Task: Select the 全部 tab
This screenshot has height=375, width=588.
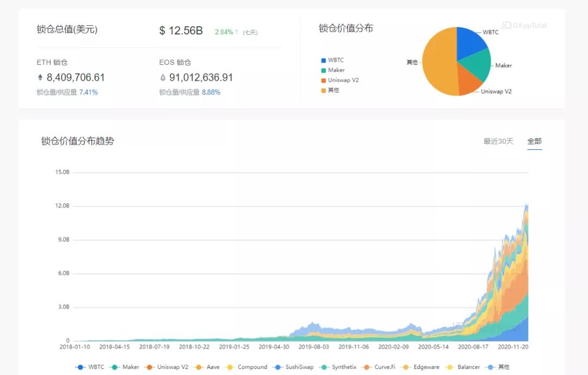Action: [534, 141]
